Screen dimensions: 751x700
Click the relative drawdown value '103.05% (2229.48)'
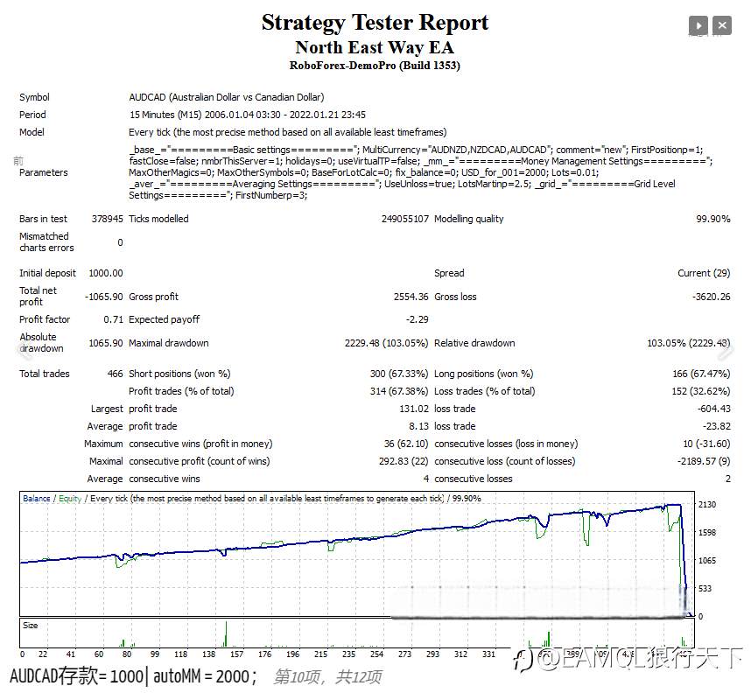click(x=689, y=343)
